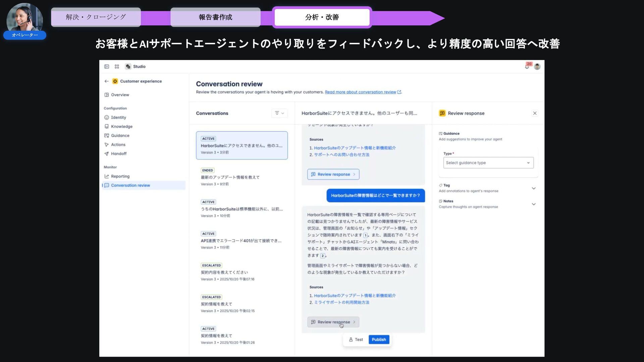Open the user avatar menu
Viewport: 644px width, 362px height.
tap(537, 66)
